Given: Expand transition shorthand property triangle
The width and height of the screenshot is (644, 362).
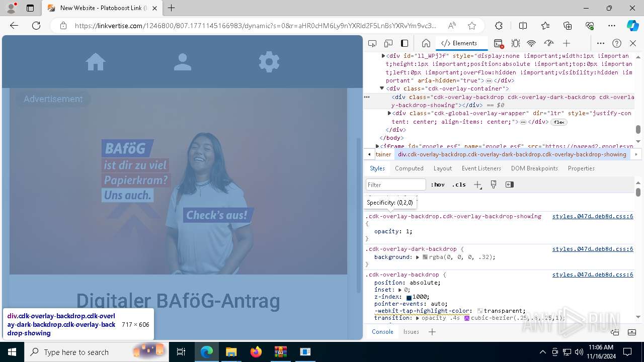Looking at the screenshot, I should click(418, 318).
